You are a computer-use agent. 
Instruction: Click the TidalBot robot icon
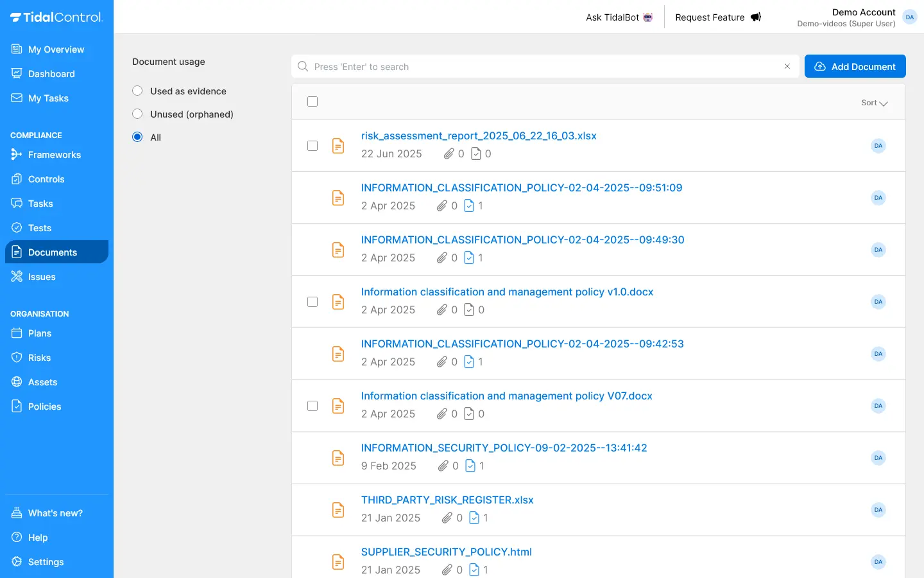click(x=648, y=17)
